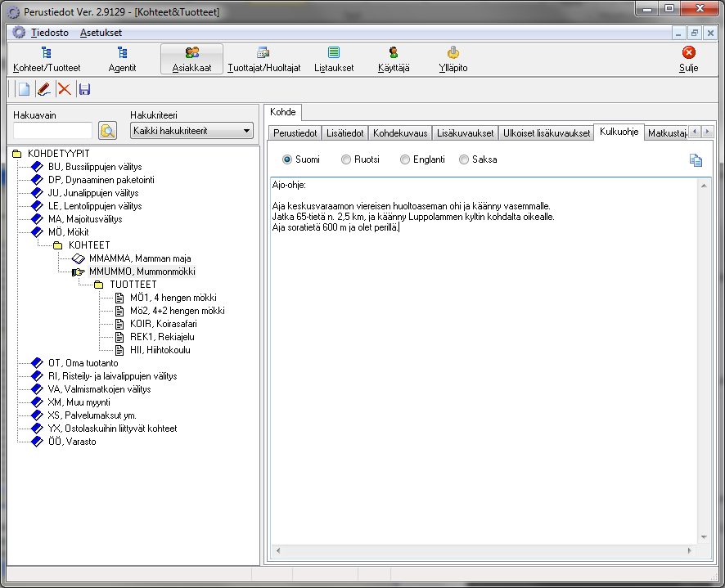This screenshot has width=725, height=588.
Task: Select MA, Majoitusvälitys
Action: click(85, 219)
